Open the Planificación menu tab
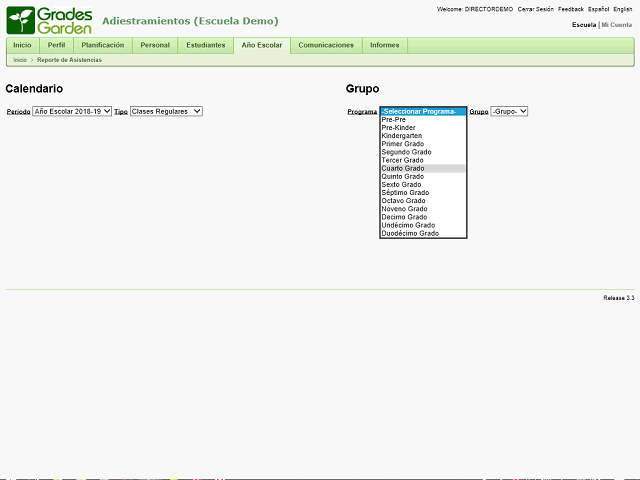 coord(103,45)
